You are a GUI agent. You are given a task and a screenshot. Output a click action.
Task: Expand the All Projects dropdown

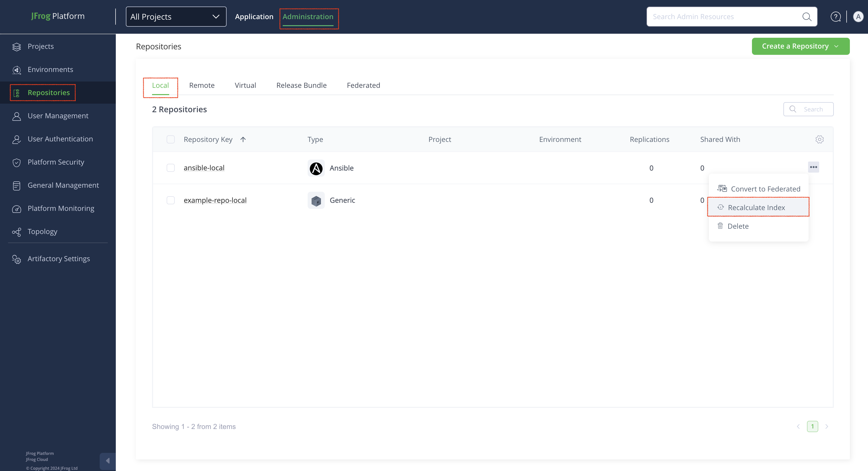tap(176, 17)
